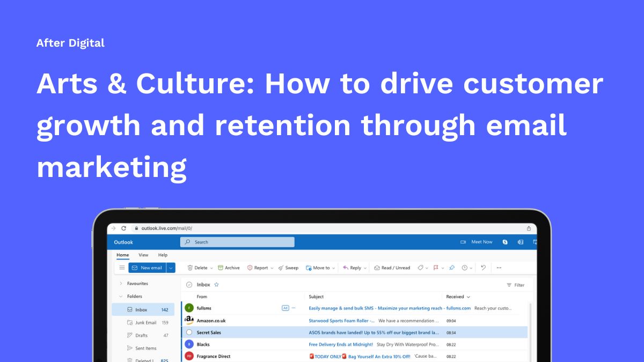
Task: Click the Undo arrow icon
Action: (483, 268)
